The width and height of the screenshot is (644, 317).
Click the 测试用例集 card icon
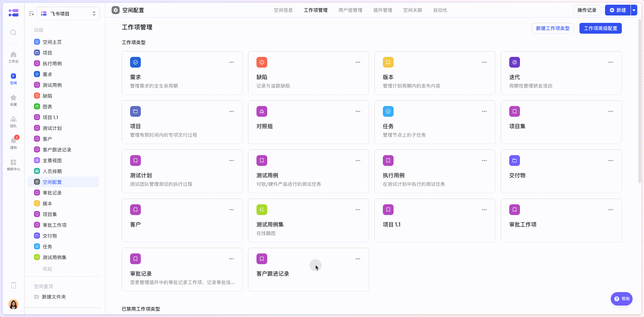[x=262, y=210]
